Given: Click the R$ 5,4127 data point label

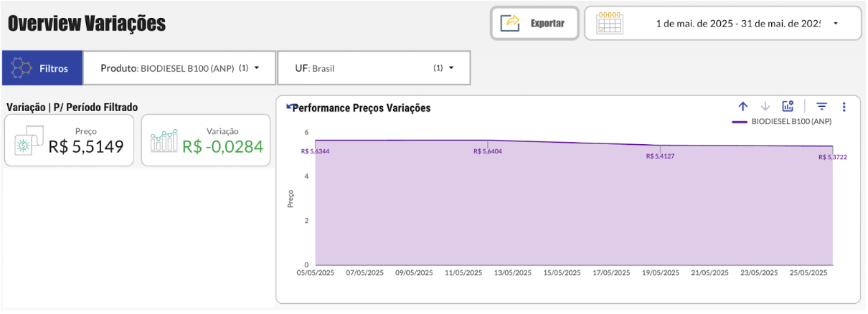Looking at the screenshot, I should (x=660, y=156).
